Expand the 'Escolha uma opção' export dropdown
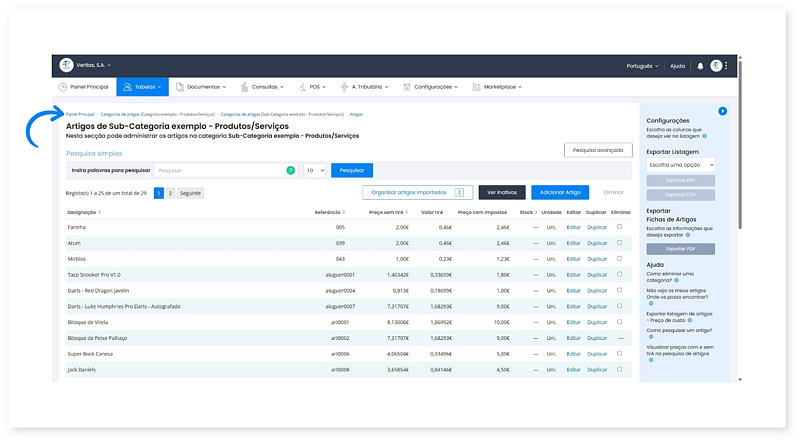The image size is (800, 442). point(683,164)
